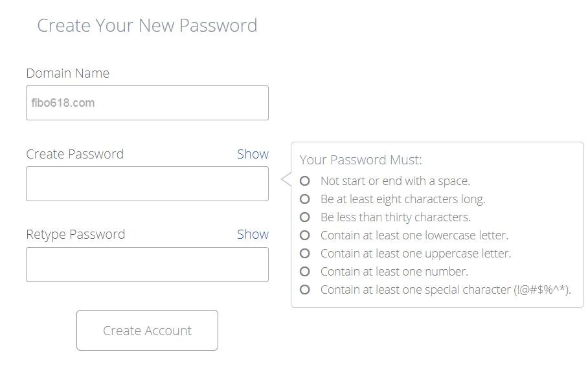Image resolution: width=588 pixels, height=383 pixels.
Task: Click the "Create Your New Password" heading
Action: click(x=147, y=25)
